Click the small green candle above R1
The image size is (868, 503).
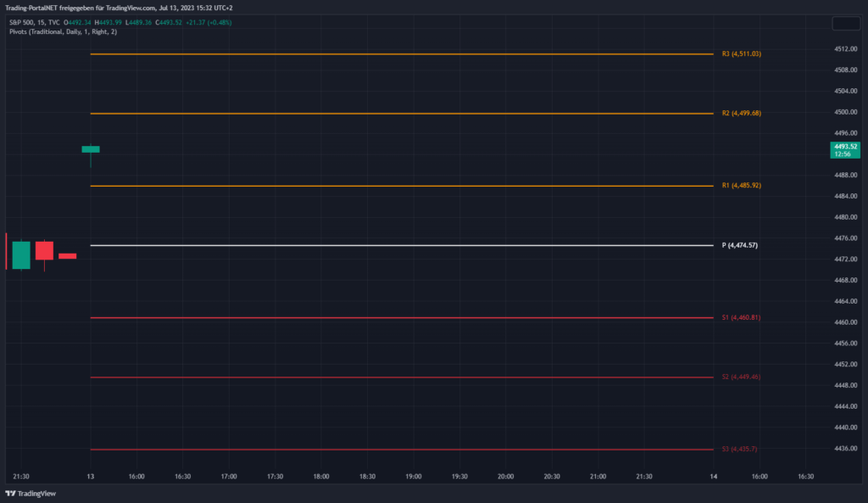coord(91,149)
